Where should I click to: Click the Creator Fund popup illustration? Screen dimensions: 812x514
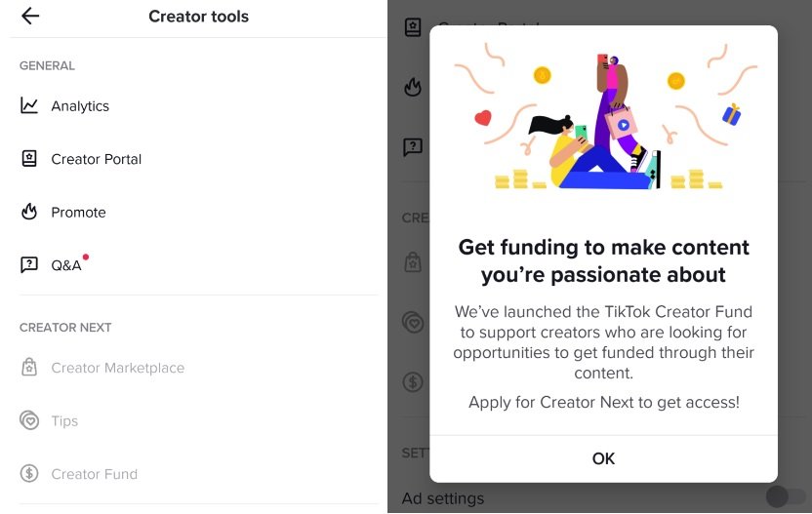603,120
